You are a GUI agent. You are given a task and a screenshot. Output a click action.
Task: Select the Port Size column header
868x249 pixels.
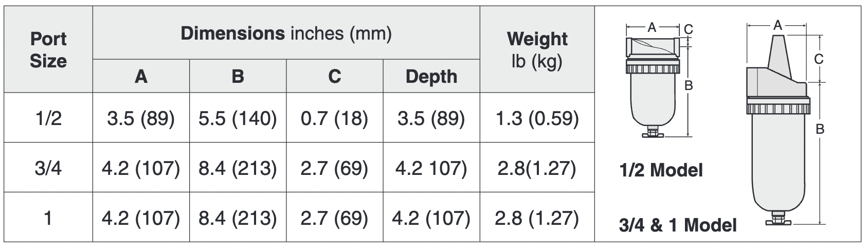point(48,50)
